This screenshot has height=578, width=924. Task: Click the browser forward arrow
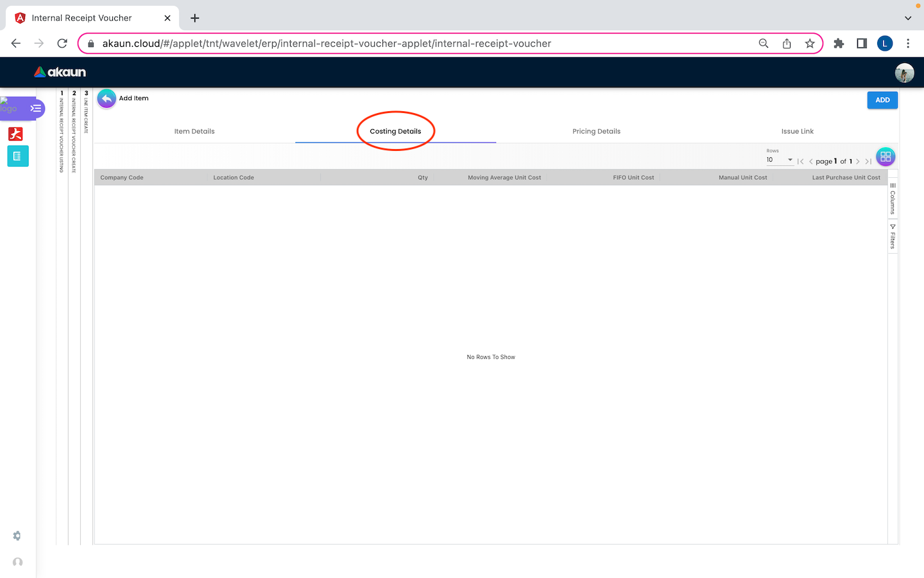[39, 44]
